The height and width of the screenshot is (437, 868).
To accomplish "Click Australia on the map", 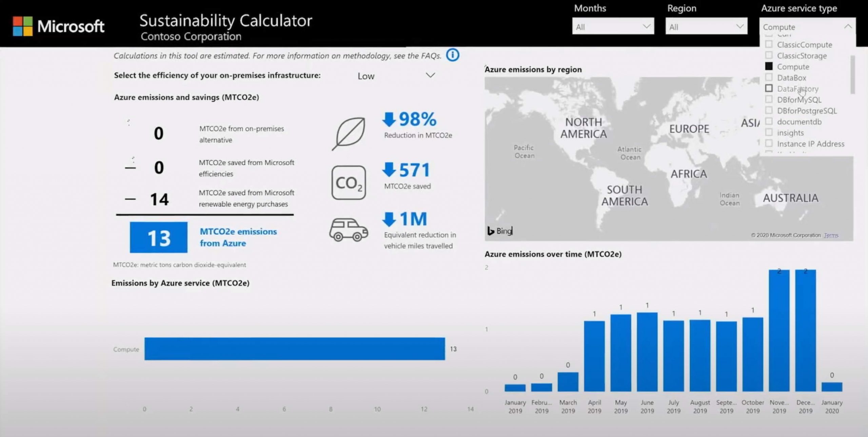I will tap(791, 198).
